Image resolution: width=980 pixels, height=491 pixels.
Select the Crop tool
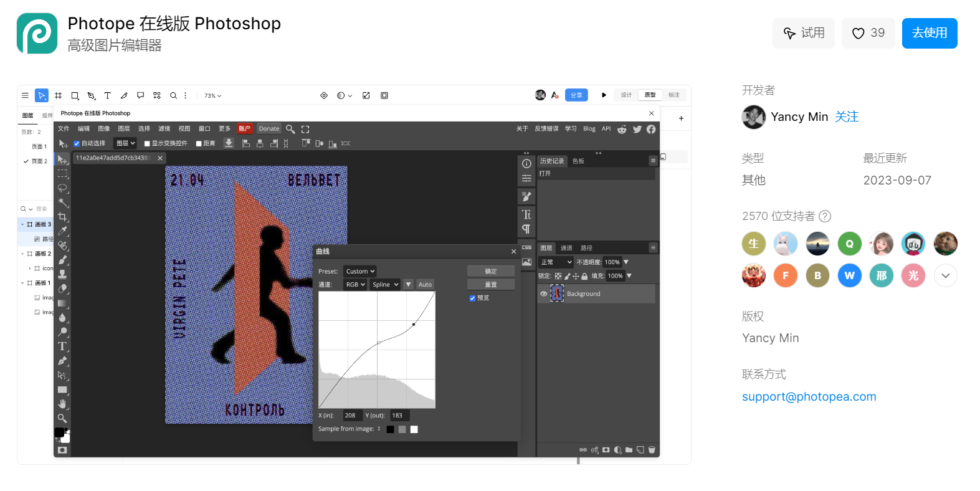coord(62,217)
